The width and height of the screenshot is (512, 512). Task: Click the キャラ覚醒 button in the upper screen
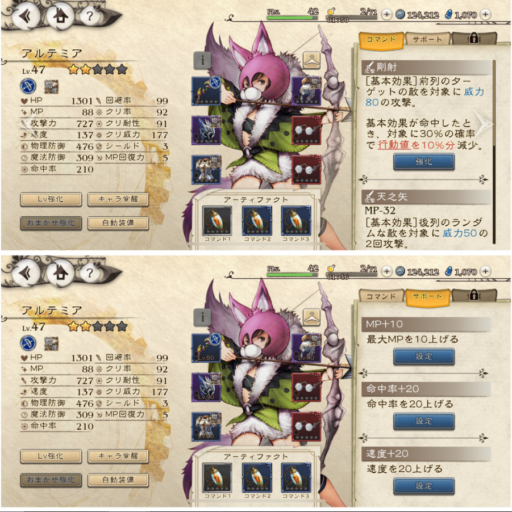[118, 199]
